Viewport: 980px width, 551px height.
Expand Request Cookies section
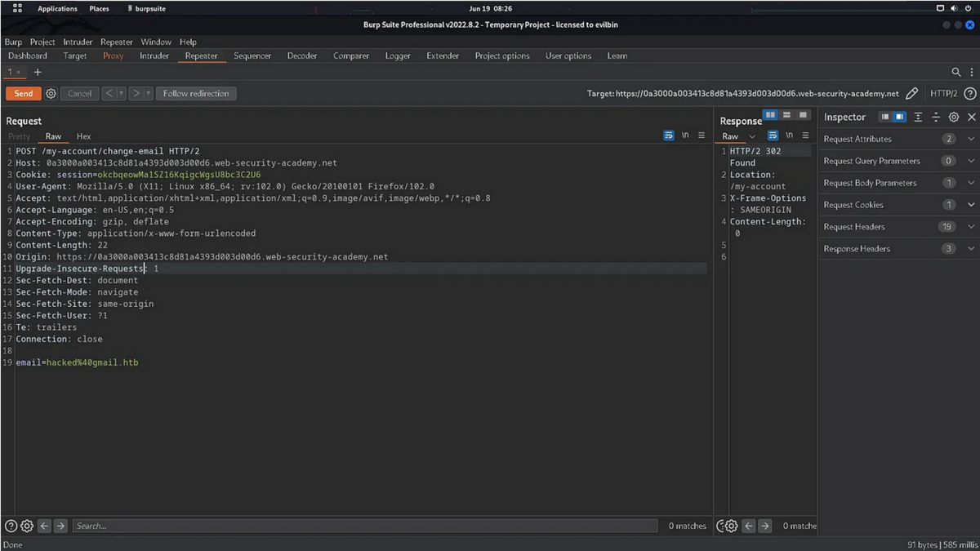(x=971, y=205)
